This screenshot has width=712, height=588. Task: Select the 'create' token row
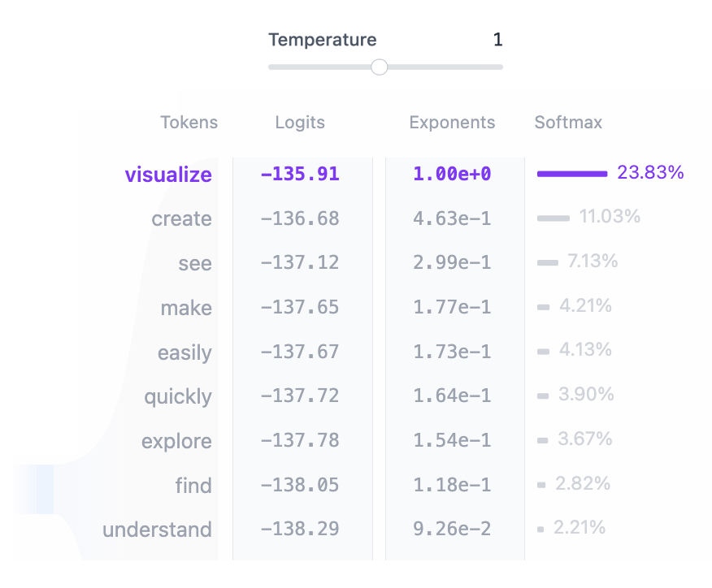181,219
